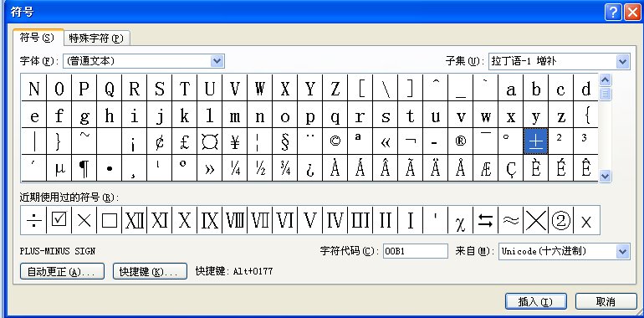Screen dimensions: 644x318
Task: Choose the É accented character
Action: [560, 168]
